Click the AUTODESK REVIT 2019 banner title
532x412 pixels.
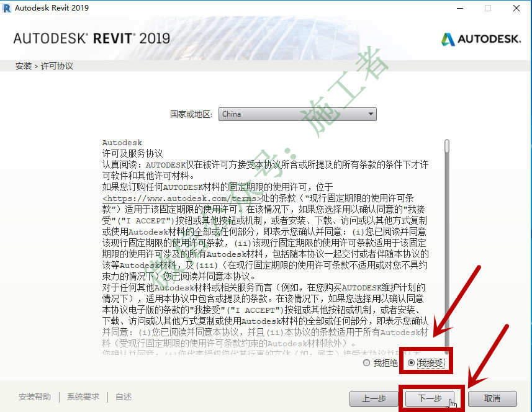click(92, 38)
